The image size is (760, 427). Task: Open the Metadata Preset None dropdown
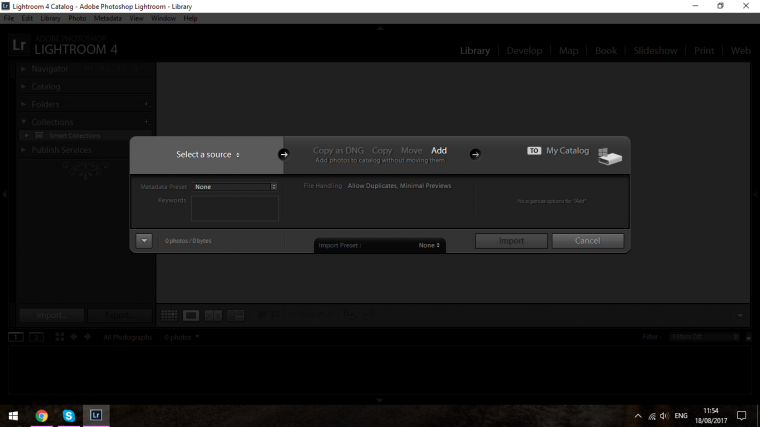(235, 187)
